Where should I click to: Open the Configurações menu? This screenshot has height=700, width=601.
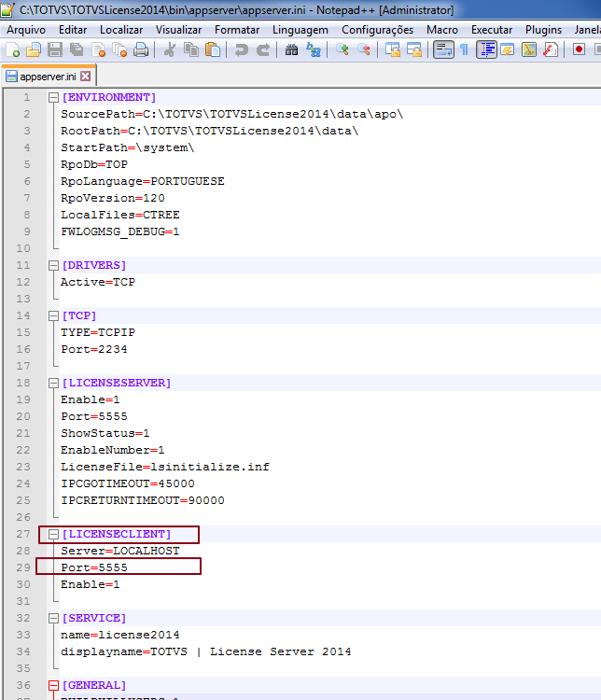(x=377, y=30)
